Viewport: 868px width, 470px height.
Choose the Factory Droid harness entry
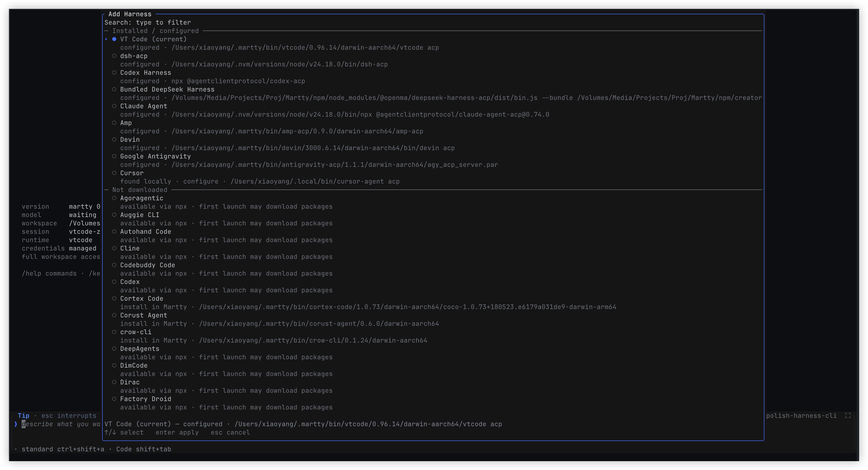(145, 399)
